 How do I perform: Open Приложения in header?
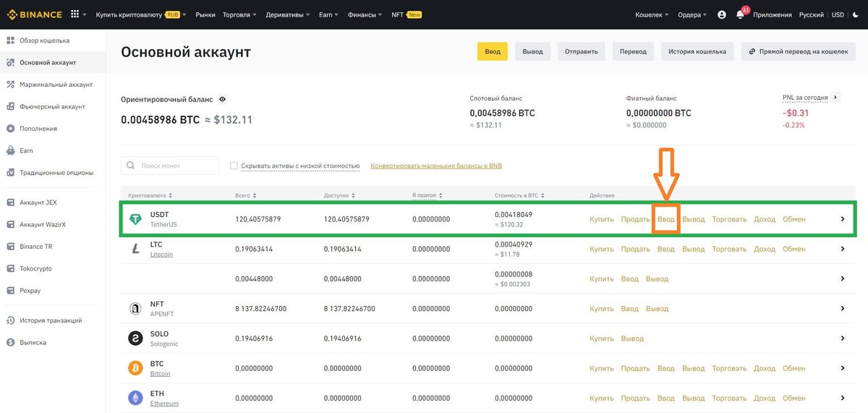[773, 14]
